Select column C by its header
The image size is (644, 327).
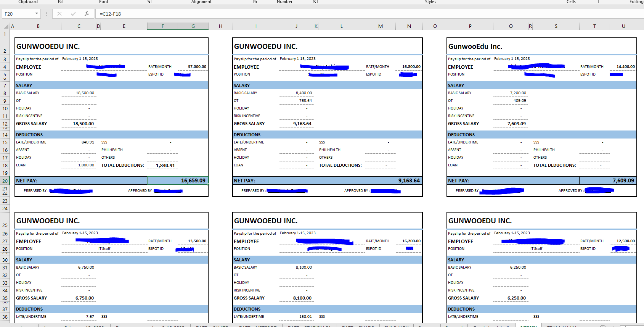point(79,26)
